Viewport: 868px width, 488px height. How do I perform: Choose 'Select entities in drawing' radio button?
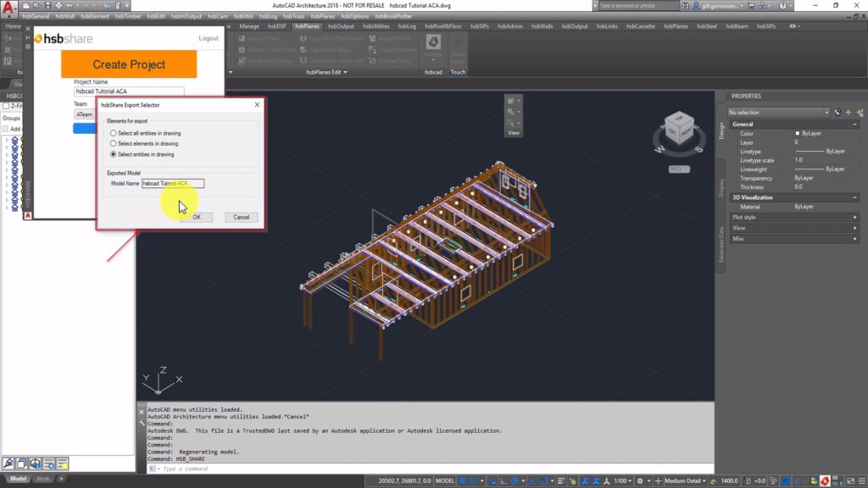click(x=114, y=154)
